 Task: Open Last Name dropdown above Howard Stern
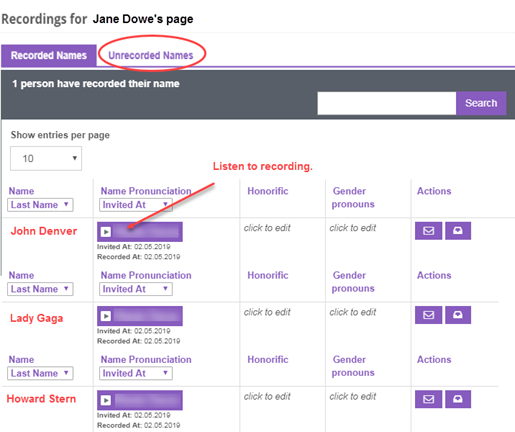click(40, 373)
